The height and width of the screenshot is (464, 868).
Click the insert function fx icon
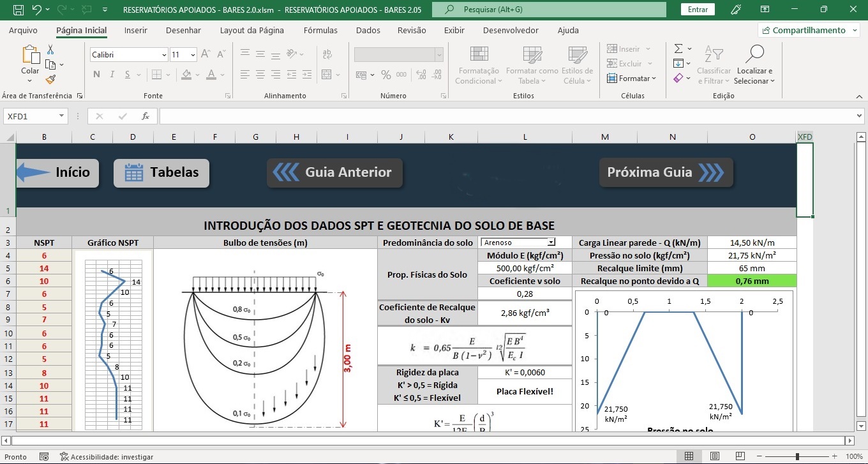(x=146, y=116)
